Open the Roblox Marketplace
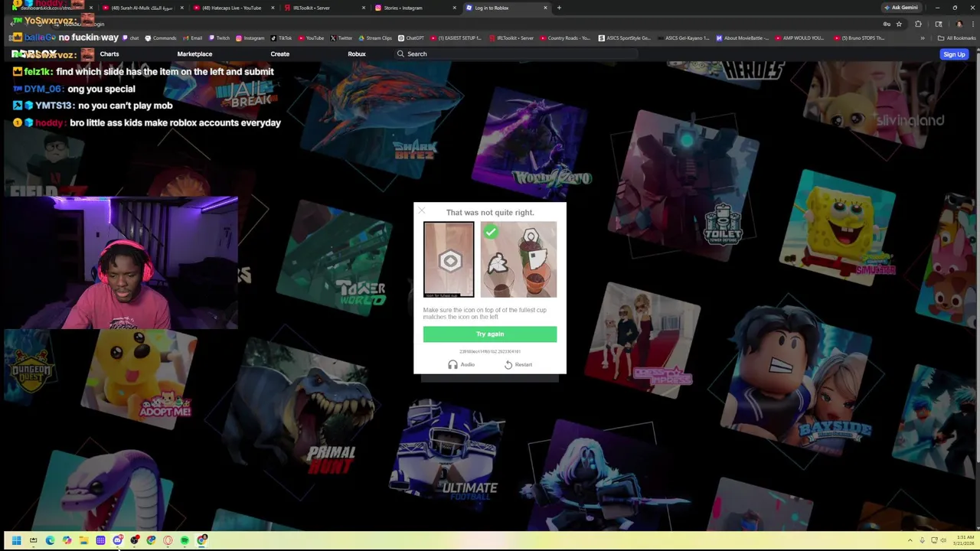 (194, 54)
